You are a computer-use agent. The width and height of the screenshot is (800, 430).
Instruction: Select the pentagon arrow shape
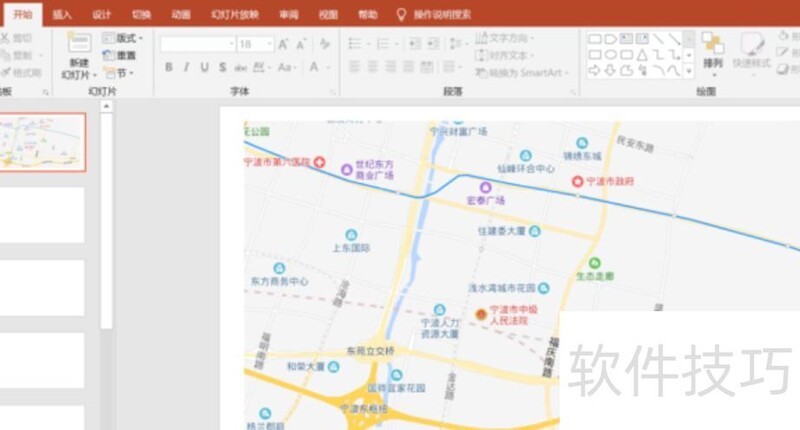[x=610, y=39]
